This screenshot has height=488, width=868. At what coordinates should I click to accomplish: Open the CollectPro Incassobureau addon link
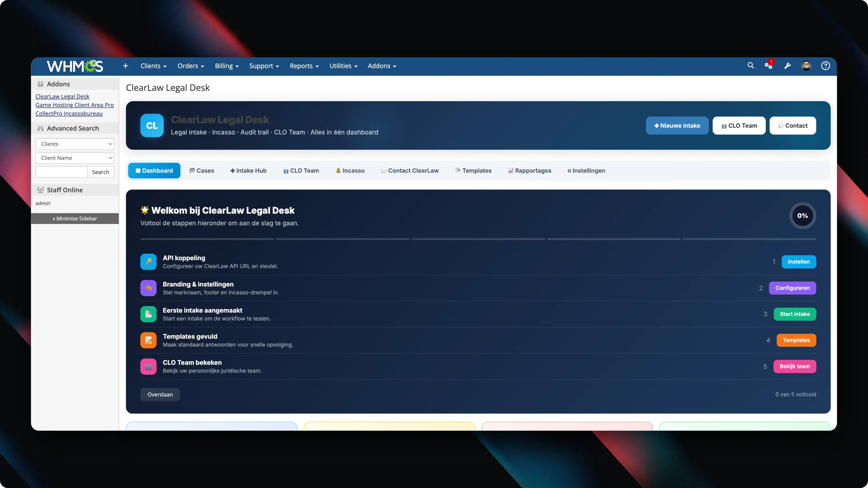(x=69, y=114)
